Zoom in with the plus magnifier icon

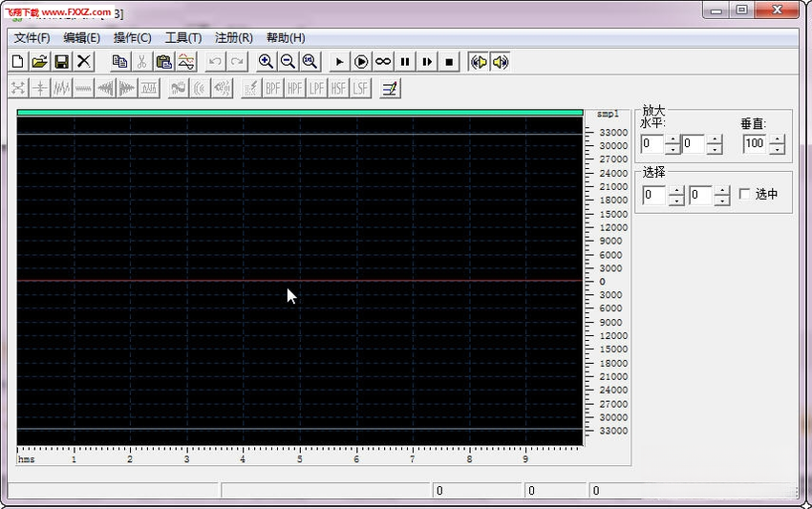click(x=267, y=62)
